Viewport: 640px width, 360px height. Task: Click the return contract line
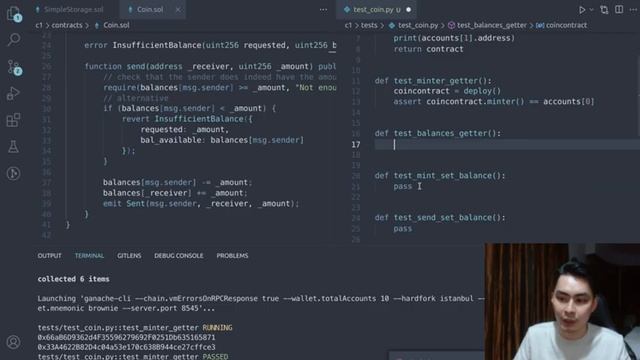click(428, 49)
